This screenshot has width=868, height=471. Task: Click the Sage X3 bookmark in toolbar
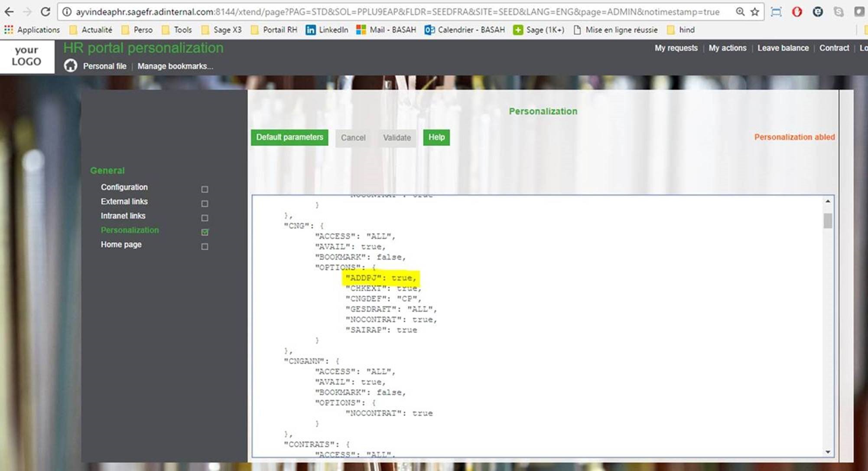pos(225,29)
